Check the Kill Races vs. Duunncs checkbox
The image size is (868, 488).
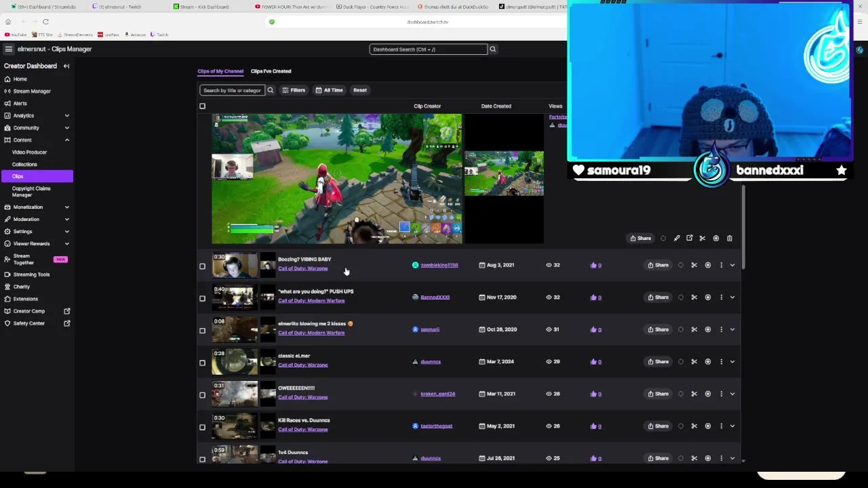(x=202, y=427)
